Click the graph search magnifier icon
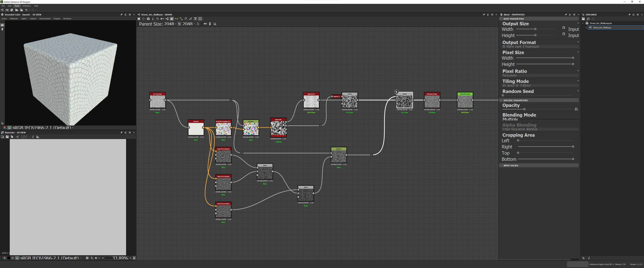The width and height of the screenshot is (644, 268). [x=157, y=19]
